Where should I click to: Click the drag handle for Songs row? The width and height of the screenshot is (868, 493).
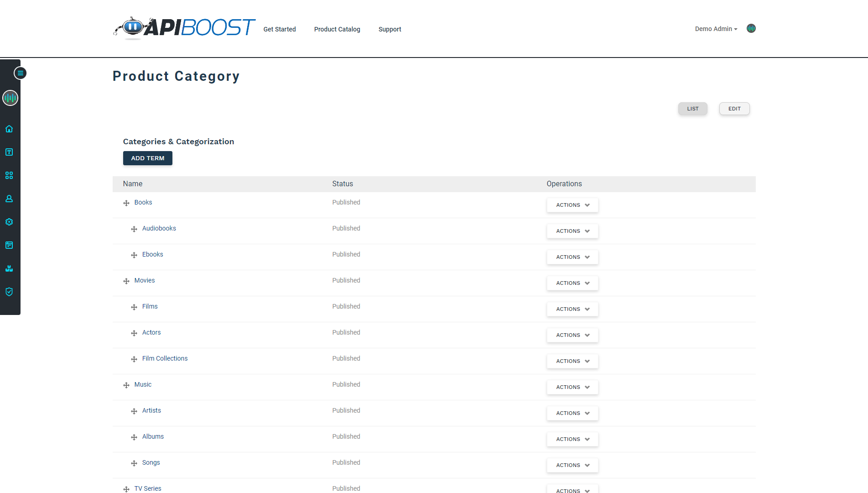click(x=134, y=463)
